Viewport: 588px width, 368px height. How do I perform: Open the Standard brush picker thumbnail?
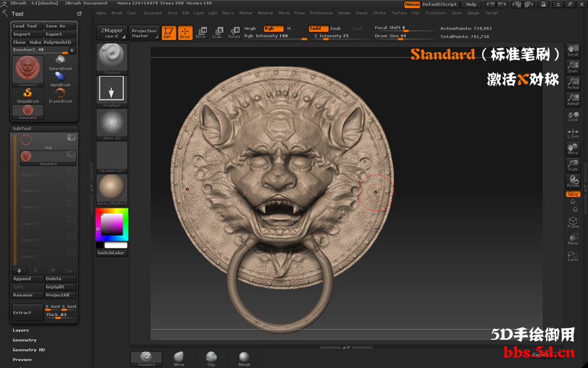[x=112, y=59]
